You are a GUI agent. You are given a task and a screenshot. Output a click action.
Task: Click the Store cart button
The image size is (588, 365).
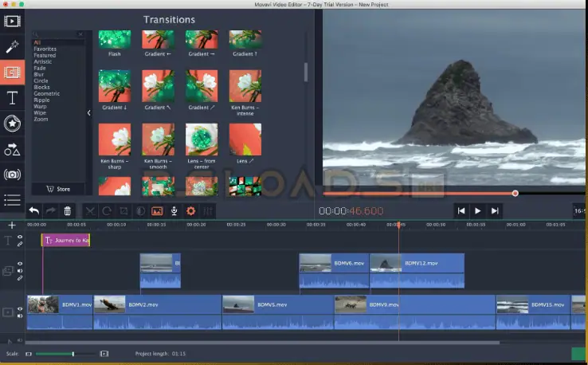(58, 189)
